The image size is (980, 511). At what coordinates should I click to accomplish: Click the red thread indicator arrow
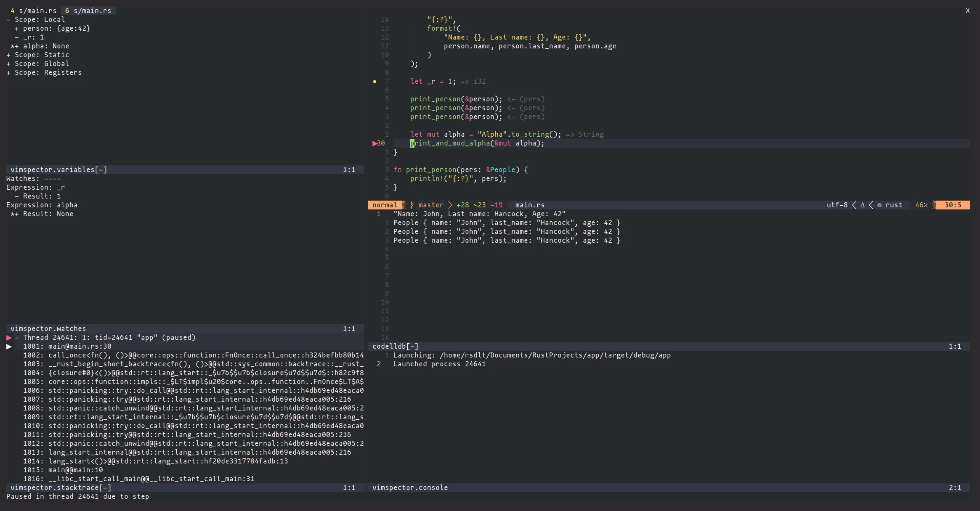tap(9, 337)
